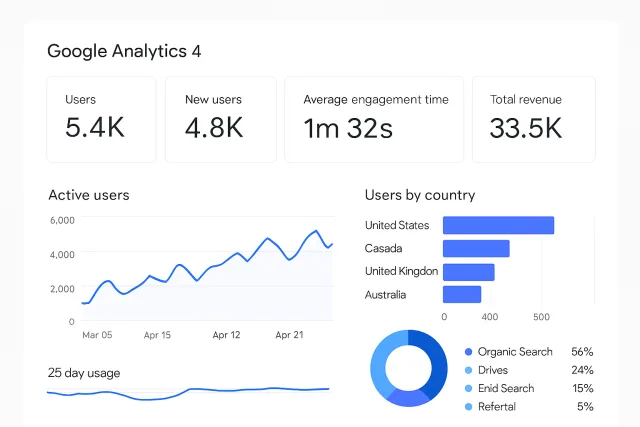640x427 pixels.
Task: Click the Organic Search legend dot
Action: coord(469,352)
